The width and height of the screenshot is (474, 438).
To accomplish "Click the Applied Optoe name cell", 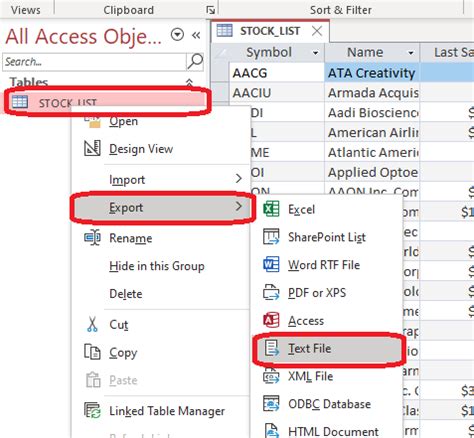I will pyautogui.click(x=372, y=172).
